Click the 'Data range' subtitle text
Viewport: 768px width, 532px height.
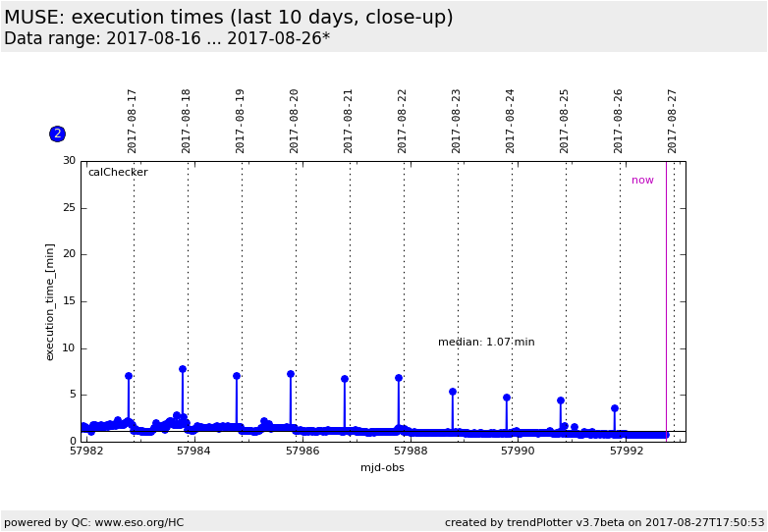[x=167, y=39]
